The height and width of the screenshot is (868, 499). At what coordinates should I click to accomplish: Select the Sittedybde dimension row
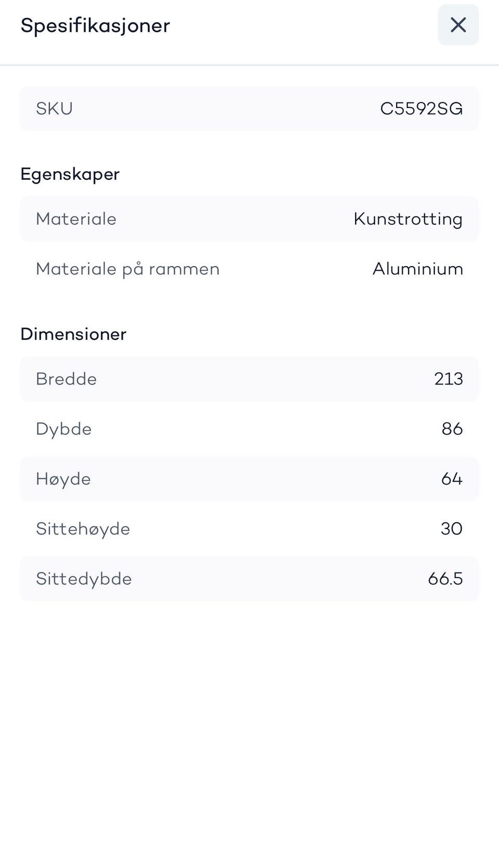(x=249, y=578)
